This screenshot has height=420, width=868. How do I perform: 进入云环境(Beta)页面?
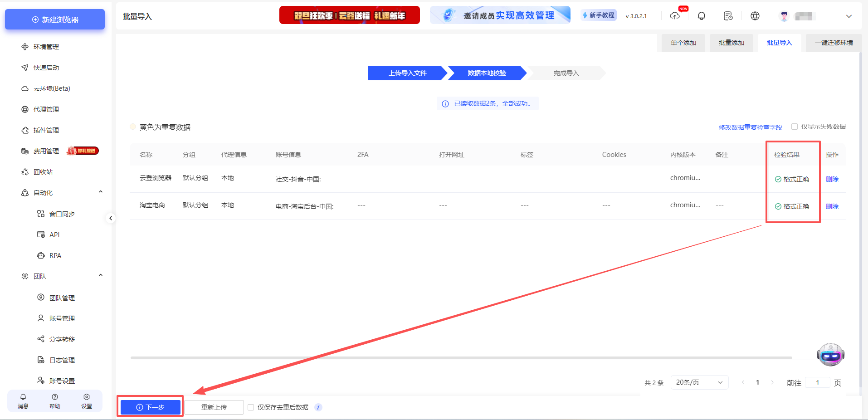[x=52, y=88]
